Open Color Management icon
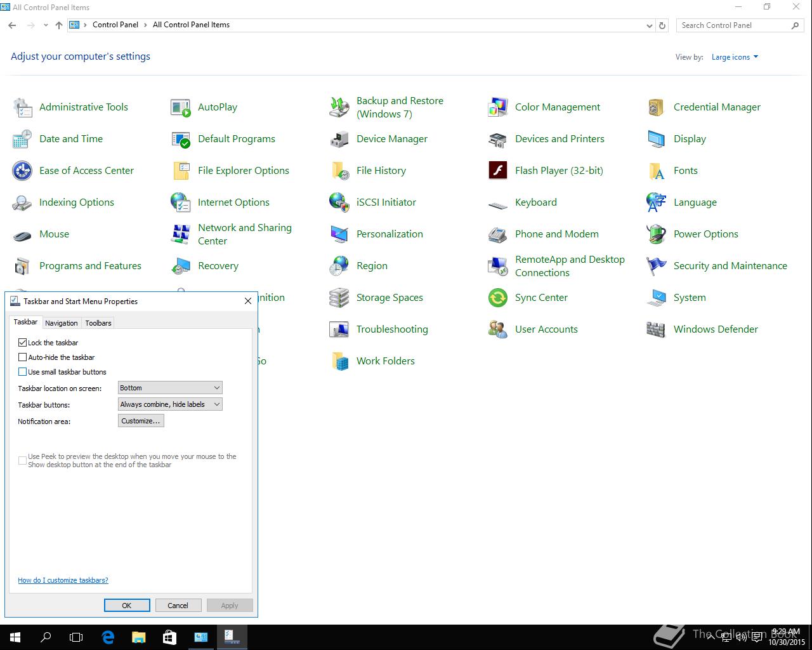Image resolution: width=812 pixels, height=650 pixels. tap(498, 107)
